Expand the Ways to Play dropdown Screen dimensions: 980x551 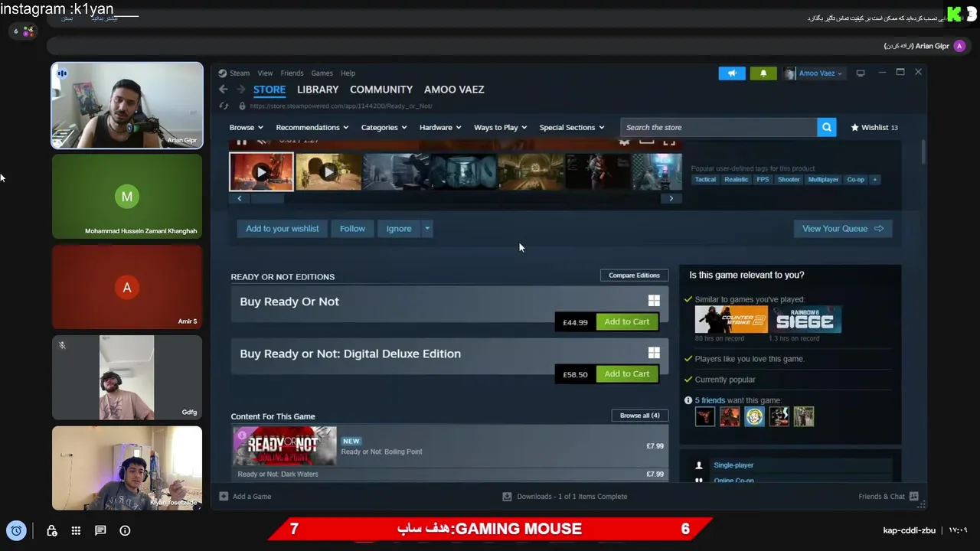click(x=501, y=127)
